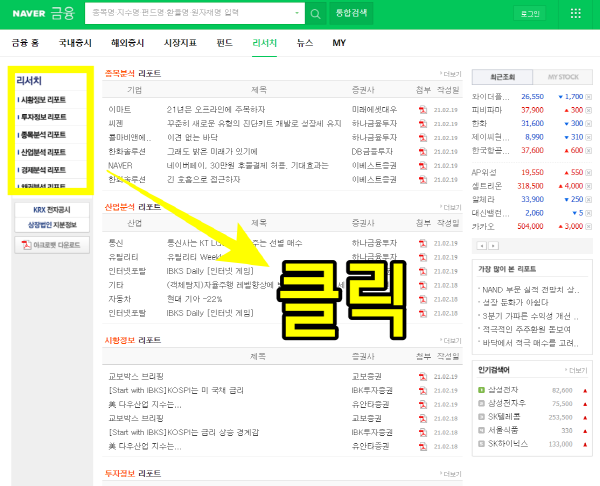600x486 pixels.
Task: Open 와이더플 stock in recent list
Action: tap(490, 97)
